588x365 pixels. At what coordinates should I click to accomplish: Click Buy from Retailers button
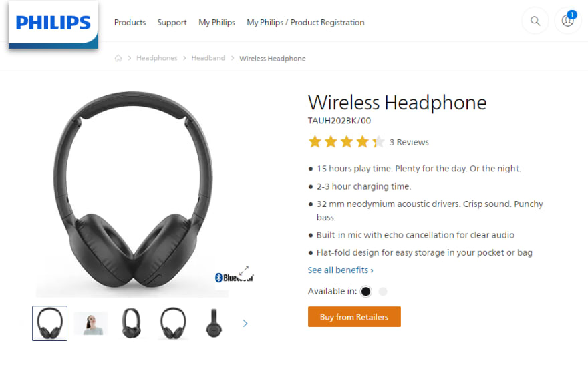[x=354, y=317]
